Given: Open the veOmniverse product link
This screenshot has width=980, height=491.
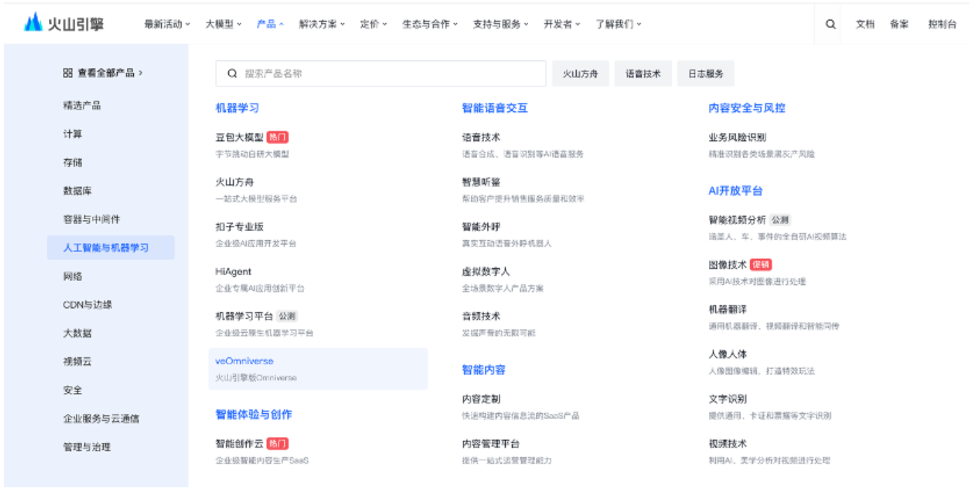Looking at the screenshot, I should click(244, 361).
